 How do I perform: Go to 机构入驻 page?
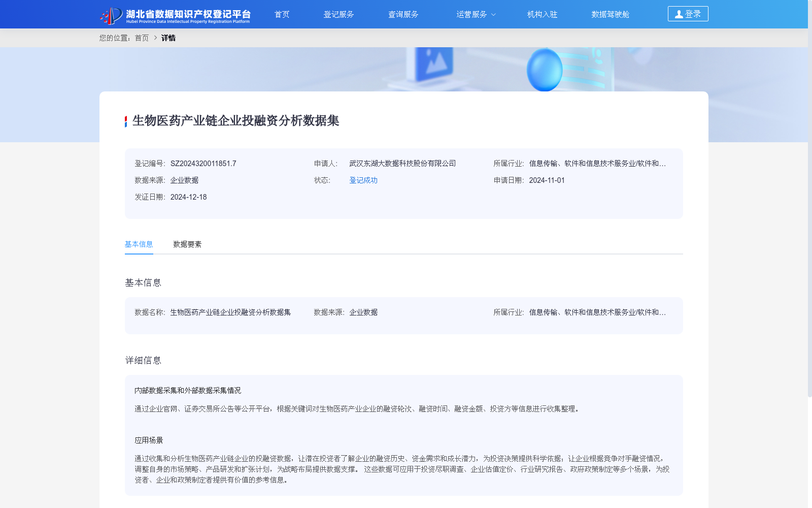tap(542, 14)
